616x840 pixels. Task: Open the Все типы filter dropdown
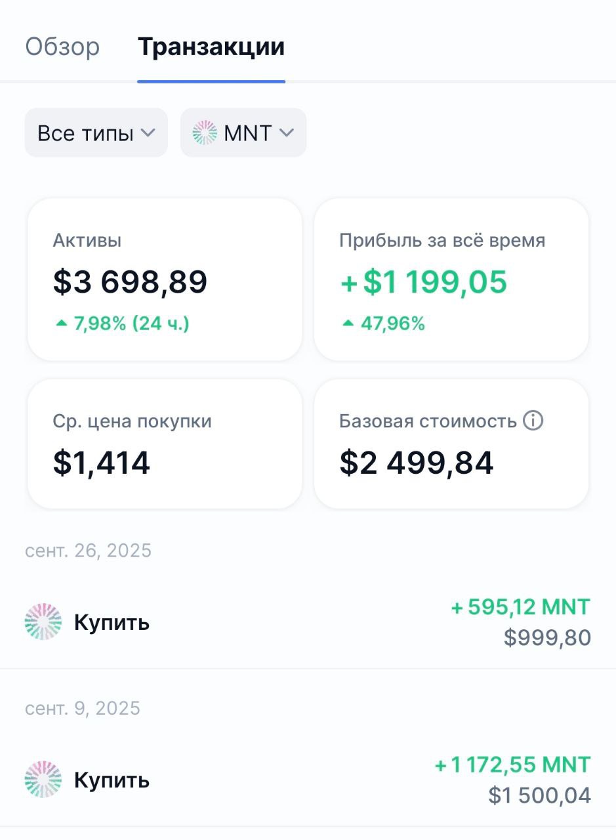[x=96, y=133]
